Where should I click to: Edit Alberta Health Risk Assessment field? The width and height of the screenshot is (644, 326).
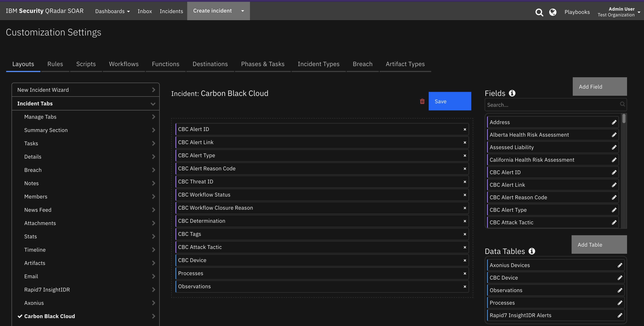(614, 135)
